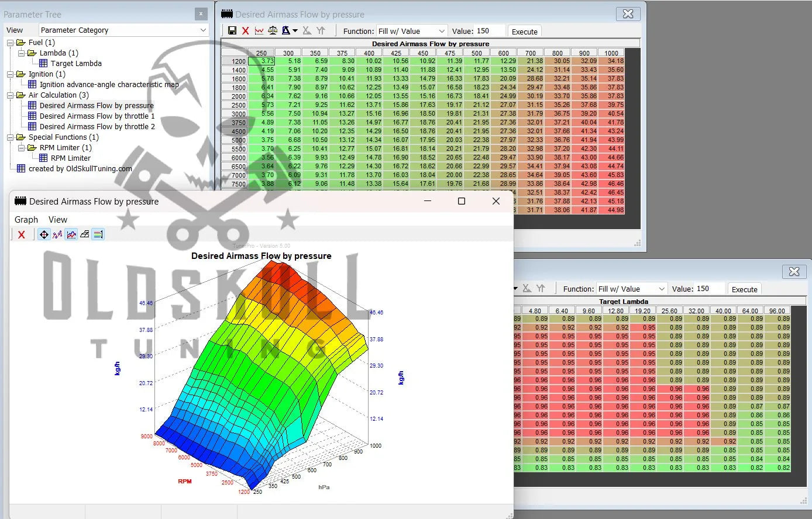
Task: Click the Value field in Target Lambda window
Action: tap(708, 289)
